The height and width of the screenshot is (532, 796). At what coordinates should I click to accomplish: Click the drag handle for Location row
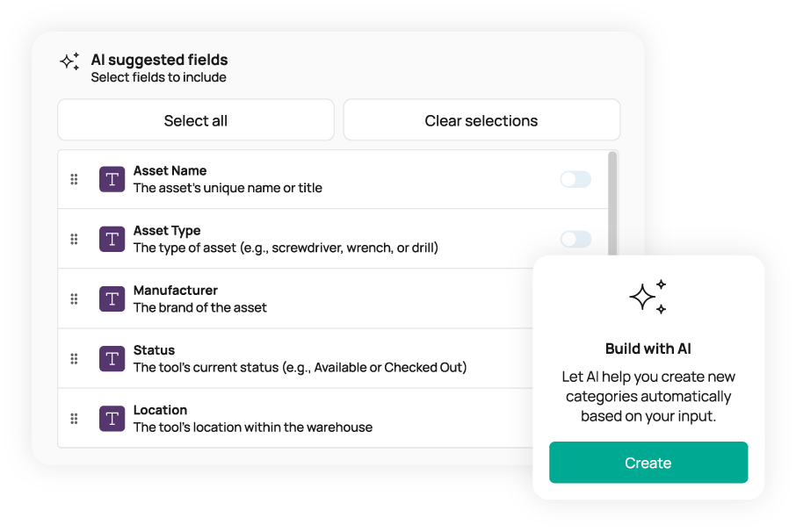[74, 418]
